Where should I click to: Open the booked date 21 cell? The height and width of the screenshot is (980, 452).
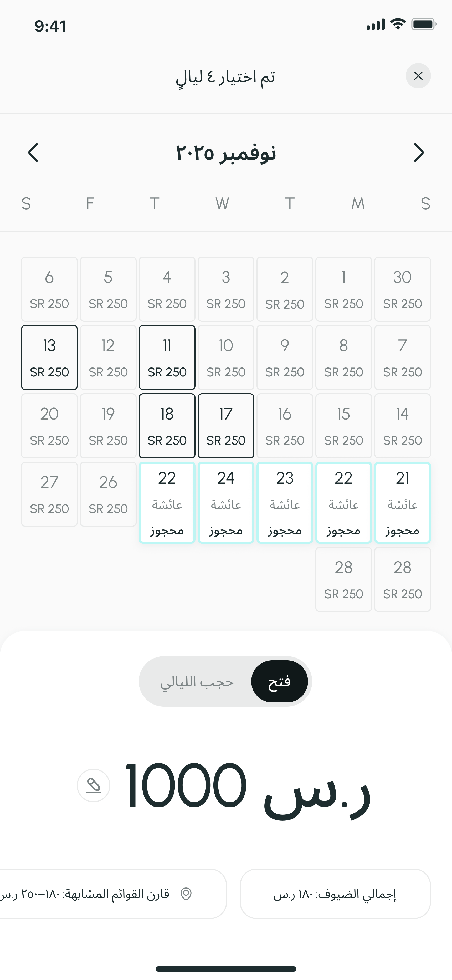pyautogui.click(x=403, y=503)
